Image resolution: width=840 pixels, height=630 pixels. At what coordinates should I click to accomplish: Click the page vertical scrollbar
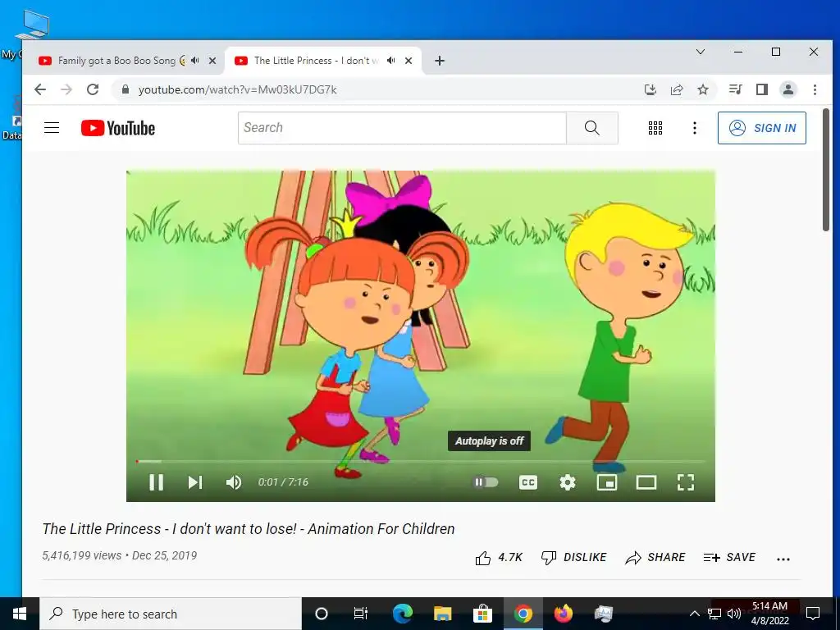click(825, 170)
